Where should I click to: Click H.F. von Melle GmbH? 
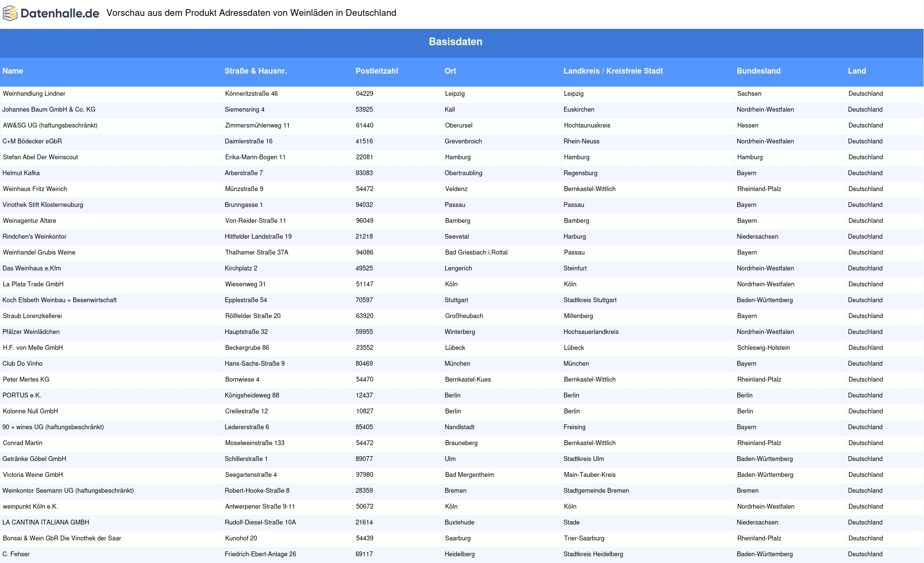[33, 348]
